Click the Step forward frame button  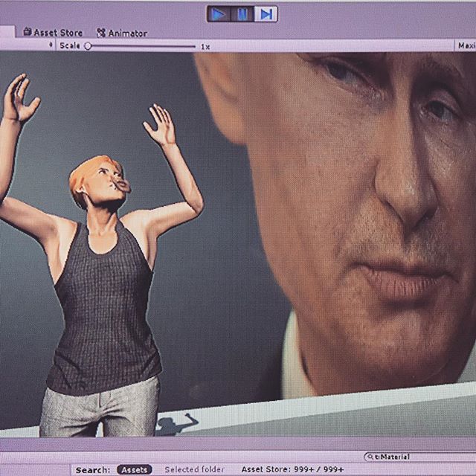point(266,13)
